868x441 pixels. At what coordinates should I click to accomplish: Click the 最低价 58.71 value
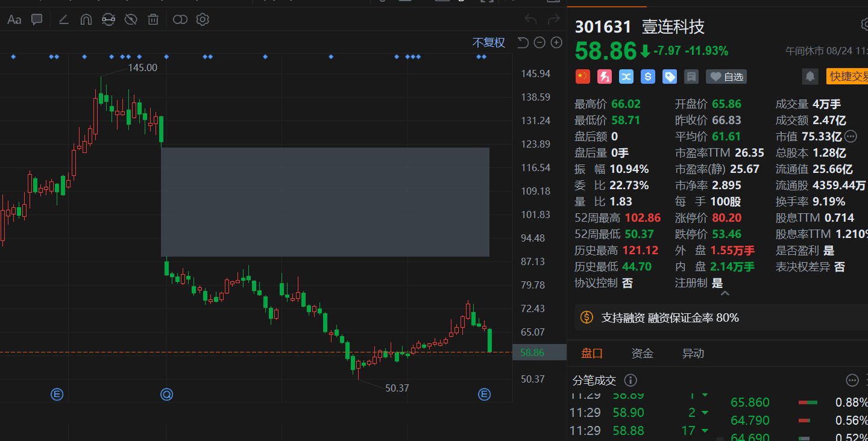[x=626, y=120]
